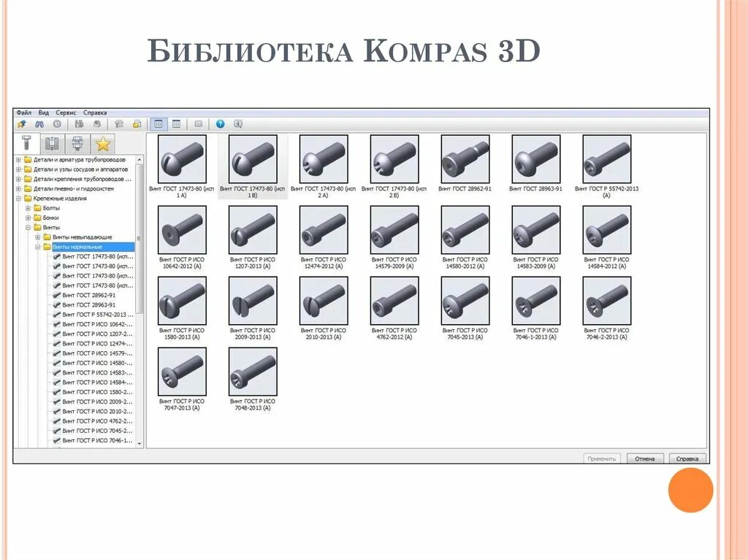Select thumbnail Винт ГОСТ Р ИСО 14584-2012
Viewport: 748px width, 560px height.
[607, 230]
